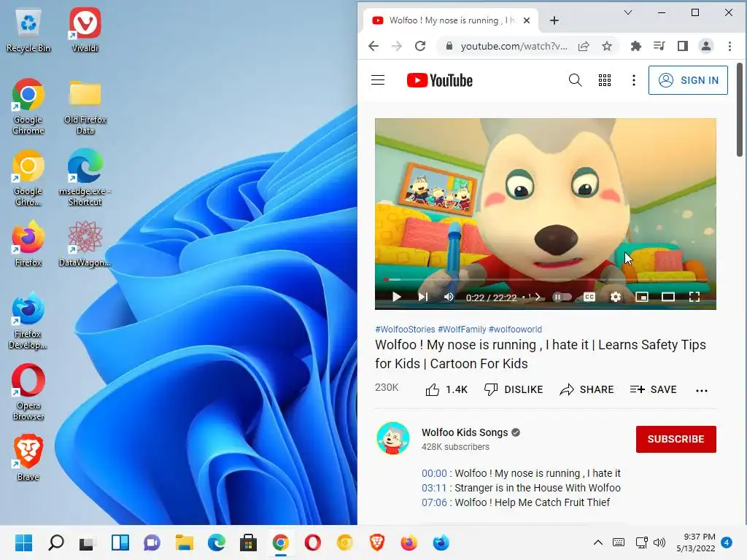Reload the YouTube page

click(x=419, y=46)
